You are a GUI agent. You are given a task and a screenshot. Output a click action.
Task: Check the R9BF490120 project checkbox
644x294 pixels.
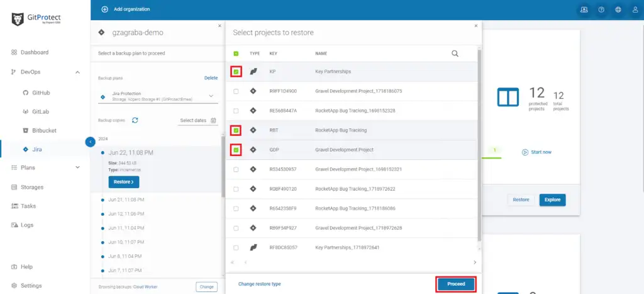pos(236,189)
